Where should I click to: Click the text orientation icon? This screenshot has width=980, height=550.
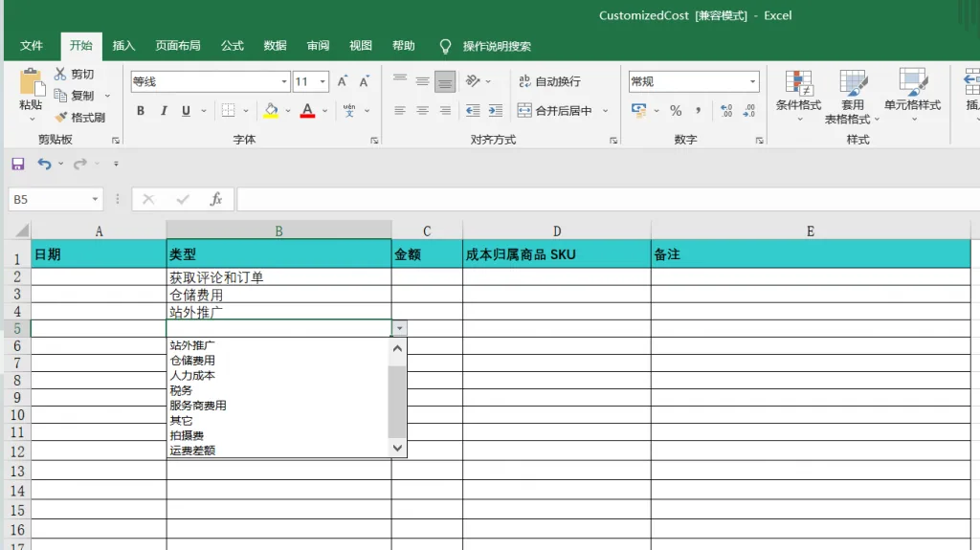473,81
